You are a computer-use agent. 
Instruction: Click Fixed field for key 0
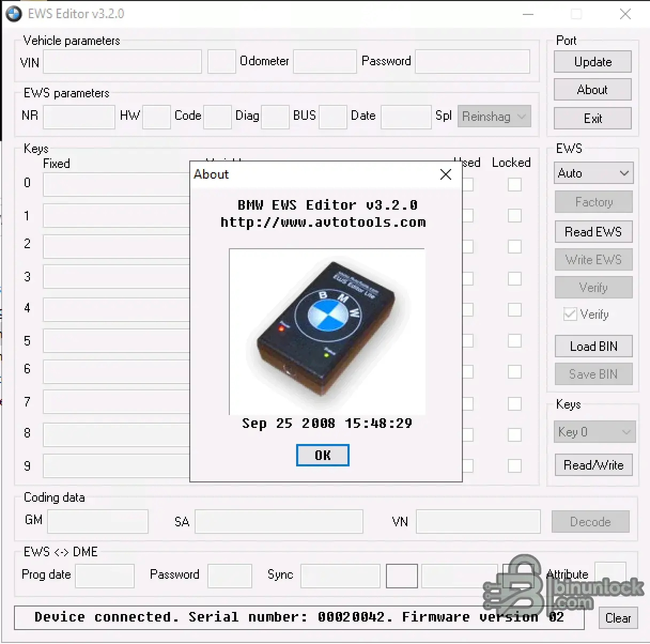[x=117, y=185]
